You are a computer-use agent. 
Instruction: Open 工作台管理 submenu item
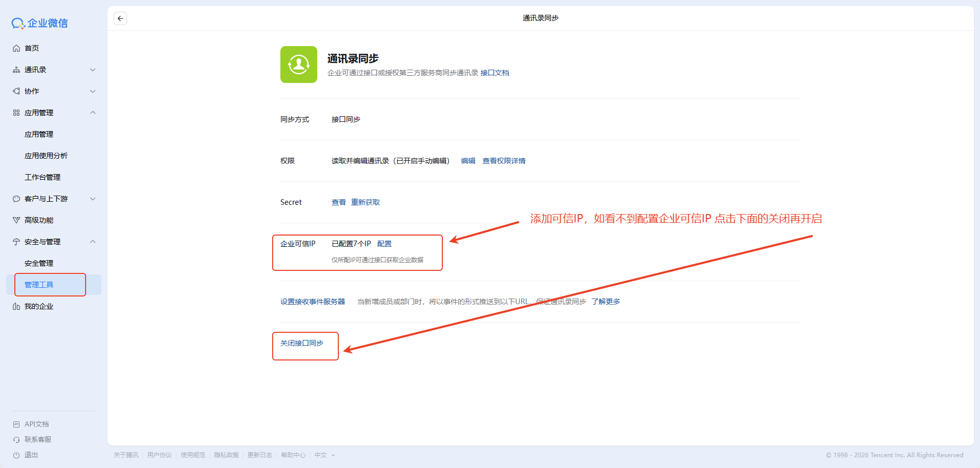point(43,177)
